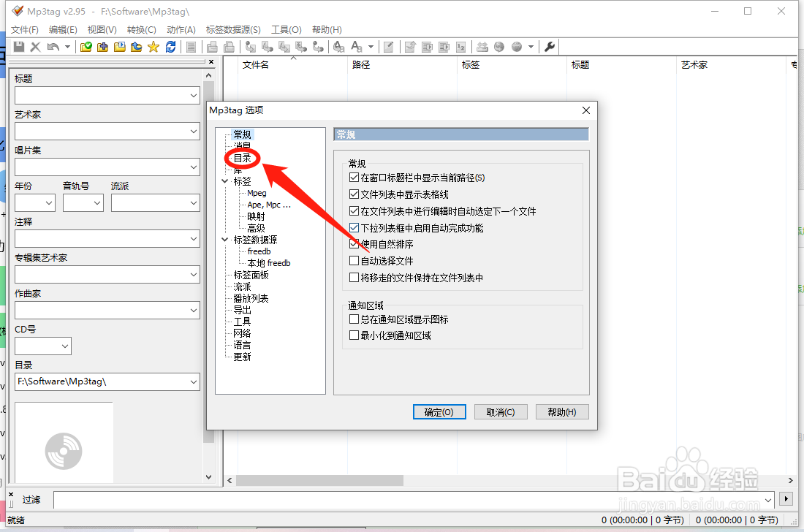Screen dimensions: 804x532
Task: Click the Remove tag X icon
Action: (34, 47)
